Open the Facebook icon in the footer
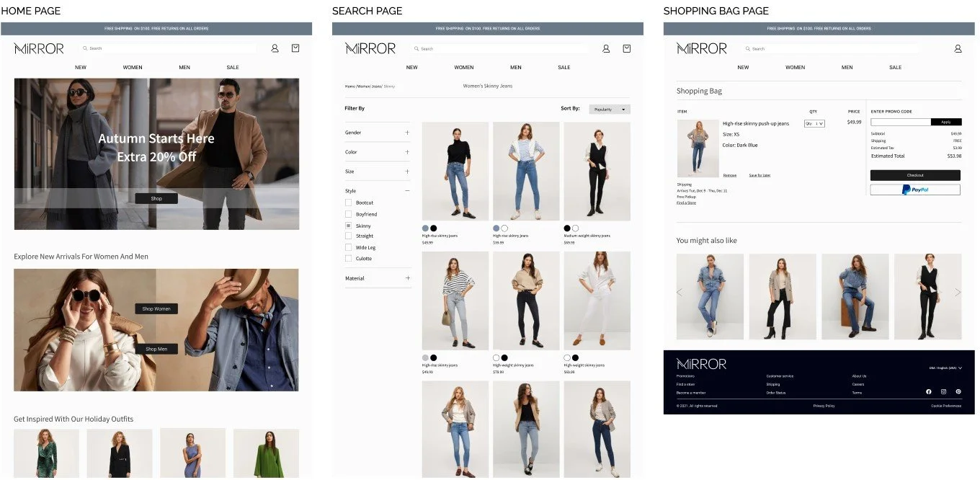980x480 pixels. point(928,391)
